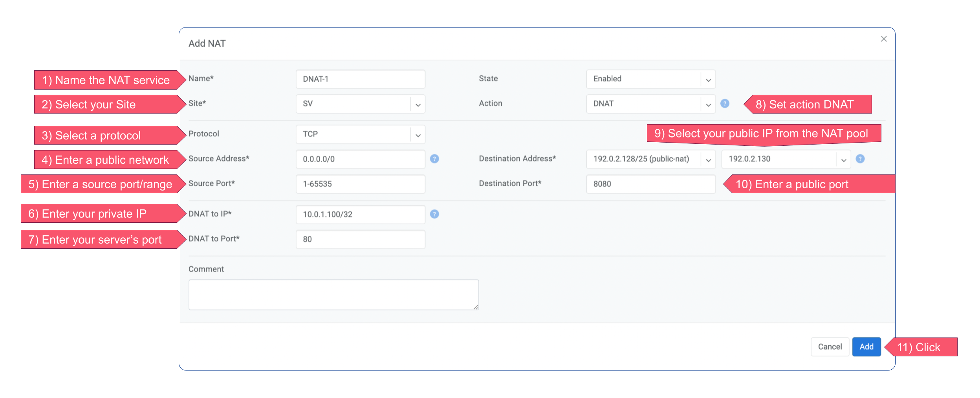980x398 pixels.
Task: Open the 192.0.2.130 IP address dropdown
Action: point(786,159)
